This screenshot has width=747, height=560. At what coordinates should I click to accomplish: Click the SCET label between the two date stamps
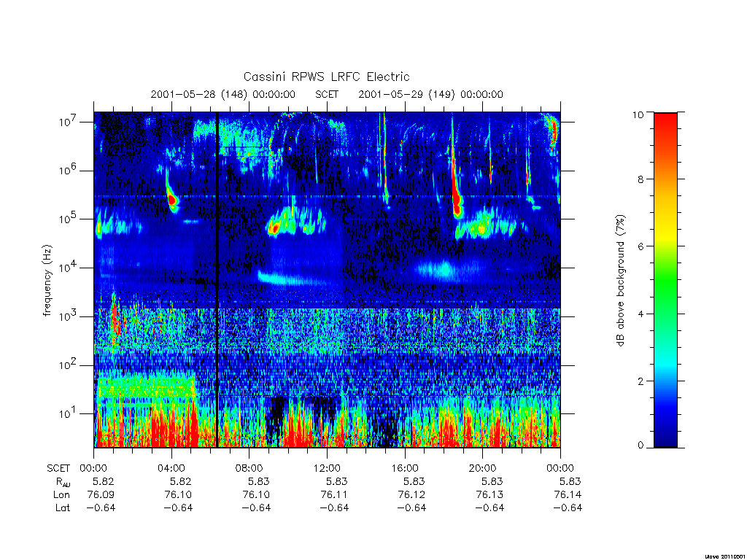(x=327, y=94)
